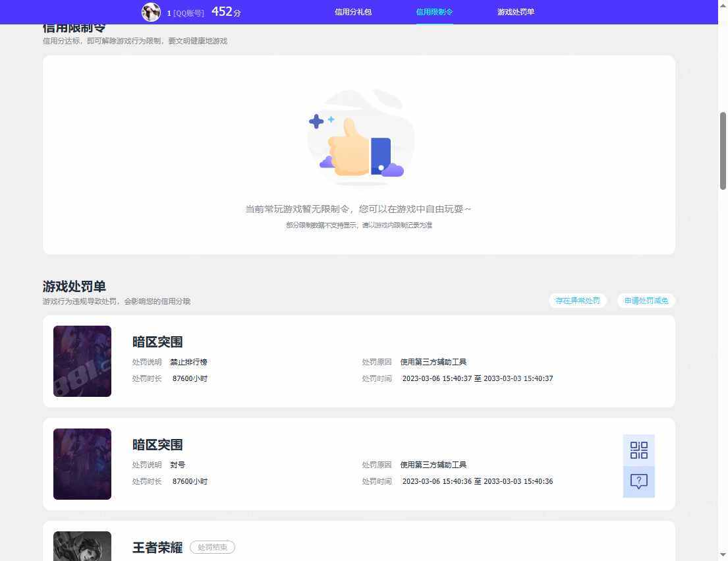The image size is (728, 561).
Task: Open the QR code icon on the 封号 card
Action: pos(639,450)
